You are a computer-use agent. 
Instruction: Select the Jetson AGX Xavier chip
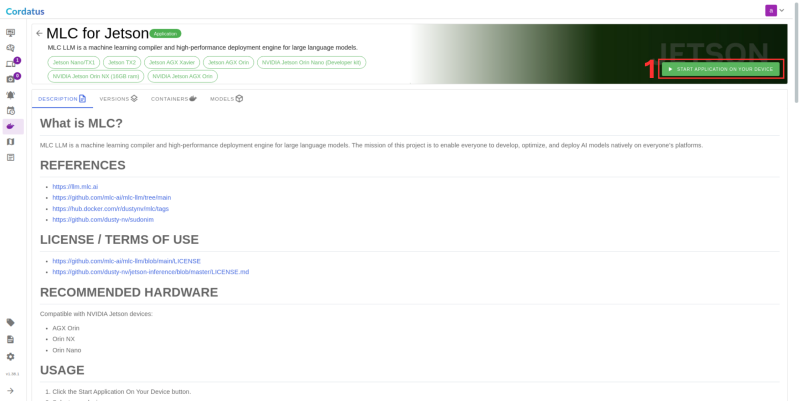tap(171, 62)
